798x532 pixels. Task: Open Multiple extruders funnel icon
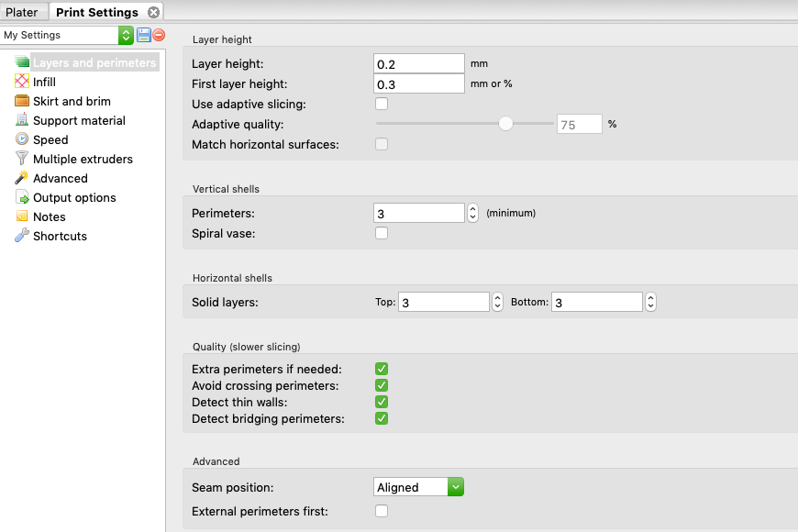coord(22,159)
